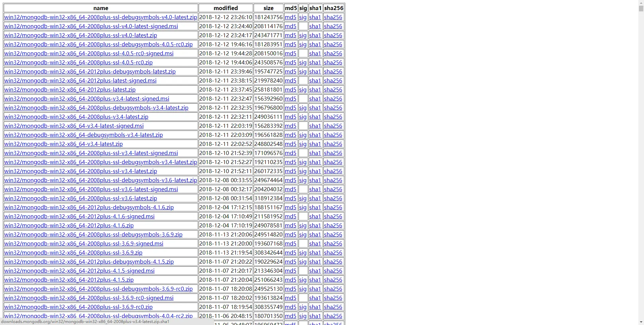The width and height of the screenshot is (644, 325).
Task: Open md5 link for 2012plus-latest-signed.msi
Action: pos(290,80)
